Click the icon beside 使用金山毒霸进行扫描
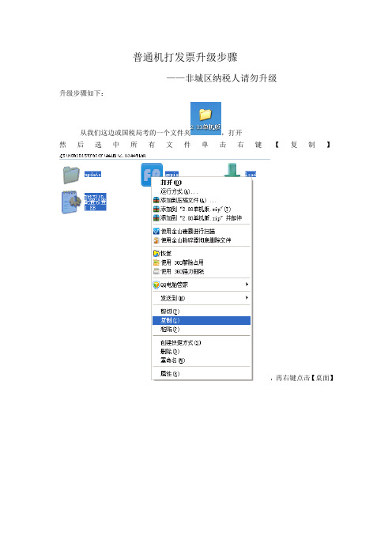Screen dimensions: 392x555 coord(156,231)
